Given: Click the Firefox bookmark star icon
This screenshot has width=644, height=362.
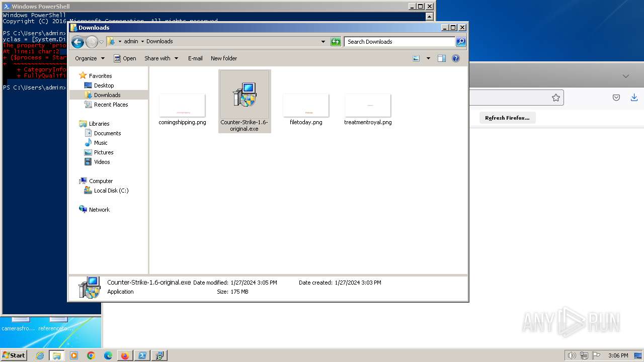Looking at the screenshot, I should point(555,98).
